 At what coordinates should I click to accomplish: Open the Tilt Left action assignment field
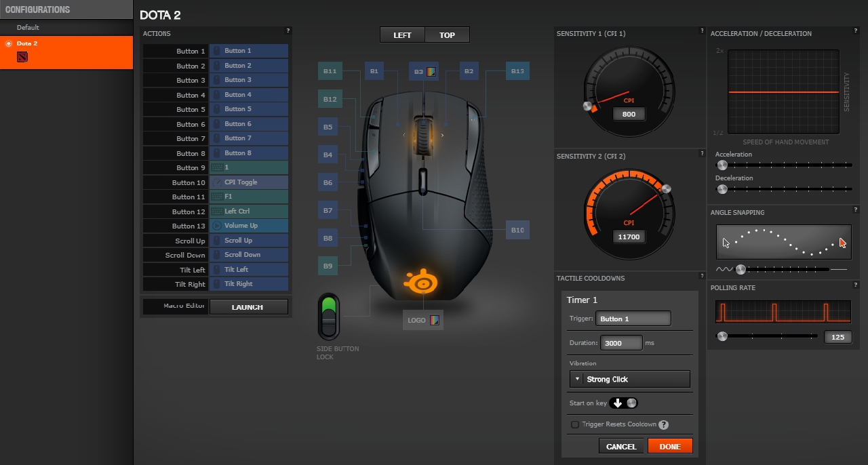point(249,270)
